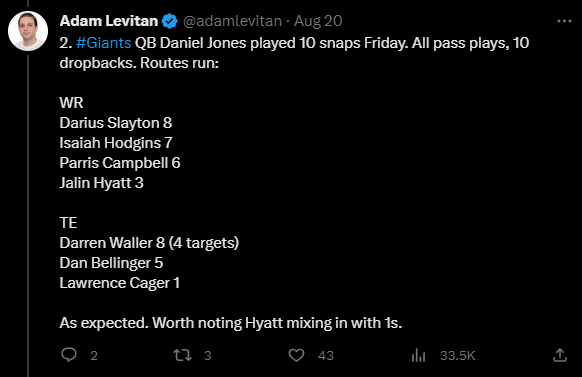Click the reply speech bubble icon
Screen dimensions: 582x377
pyautogui.click(x=69, y=355)
